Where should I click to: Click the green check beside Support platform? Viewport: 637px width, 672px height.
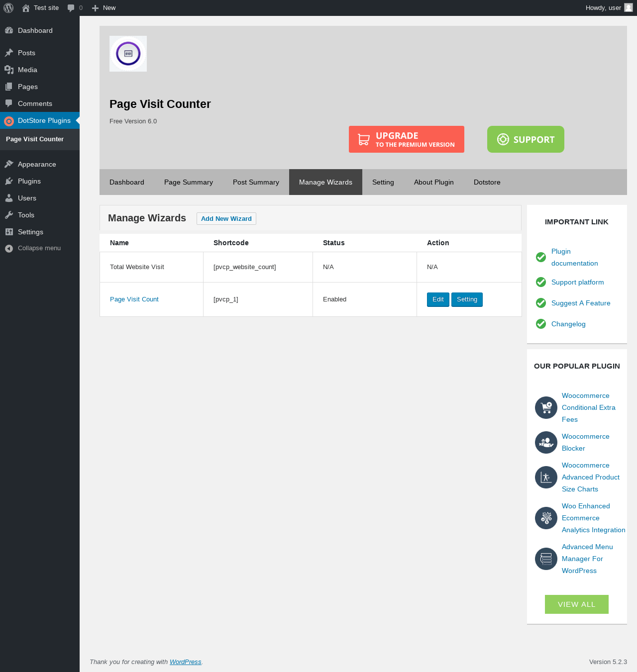(x=541, y=282)
